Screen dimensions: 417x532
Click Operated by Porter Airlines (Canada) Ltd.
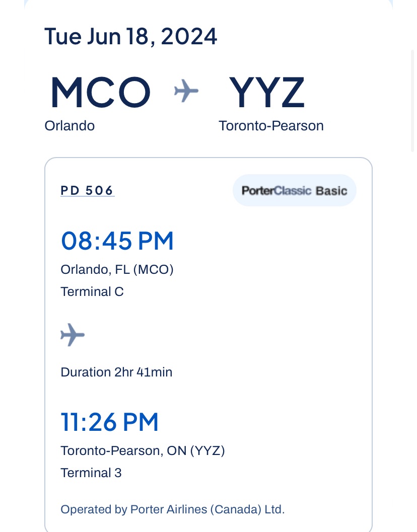173,509
